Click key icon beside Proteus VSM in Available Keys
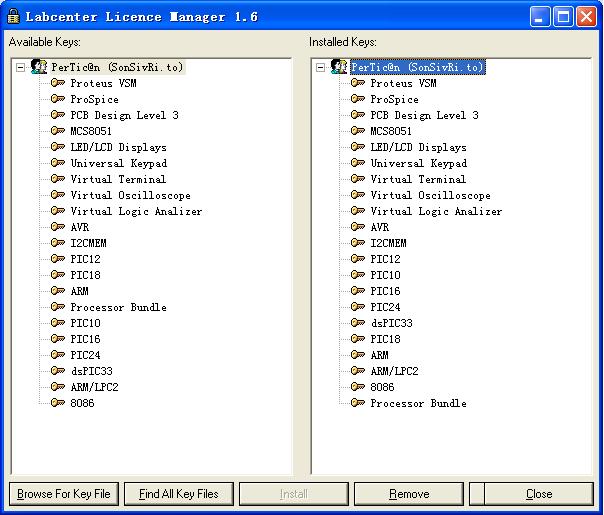Screen dimensions: 604x515 [x=58, y=83]
